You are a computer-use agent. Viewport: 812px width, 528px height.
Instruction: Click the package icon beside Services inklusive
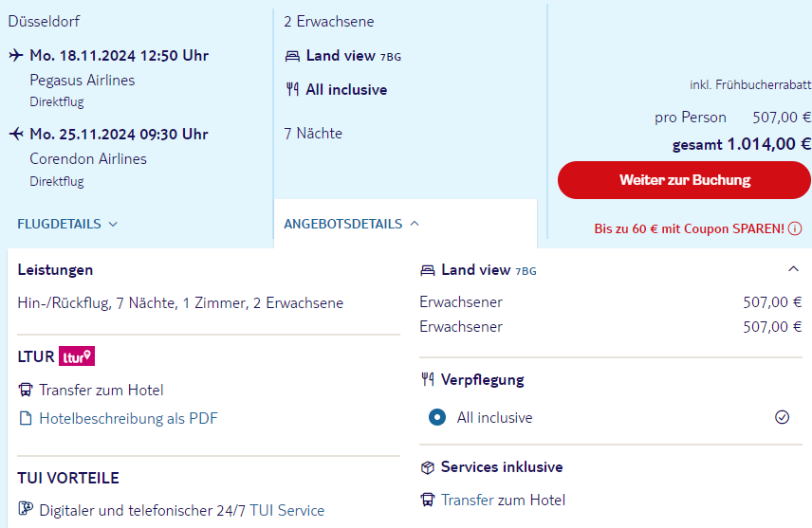point(428,466)
